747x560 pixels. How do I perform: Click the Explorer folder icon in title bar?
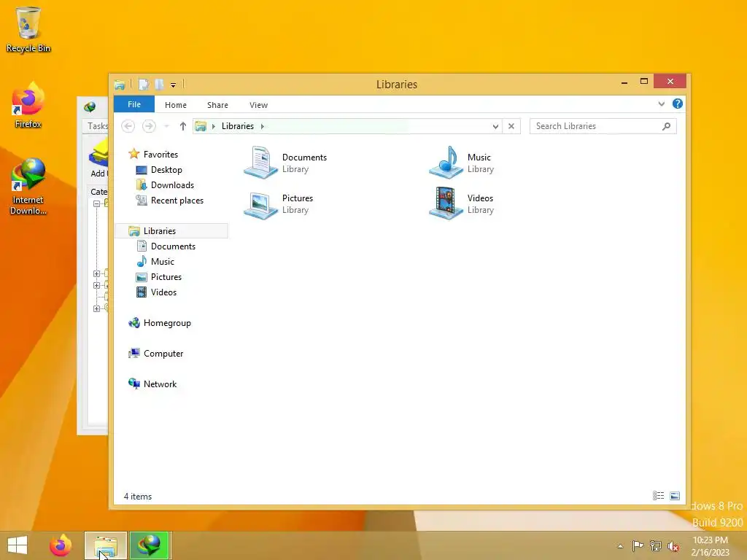pos(120,85)
